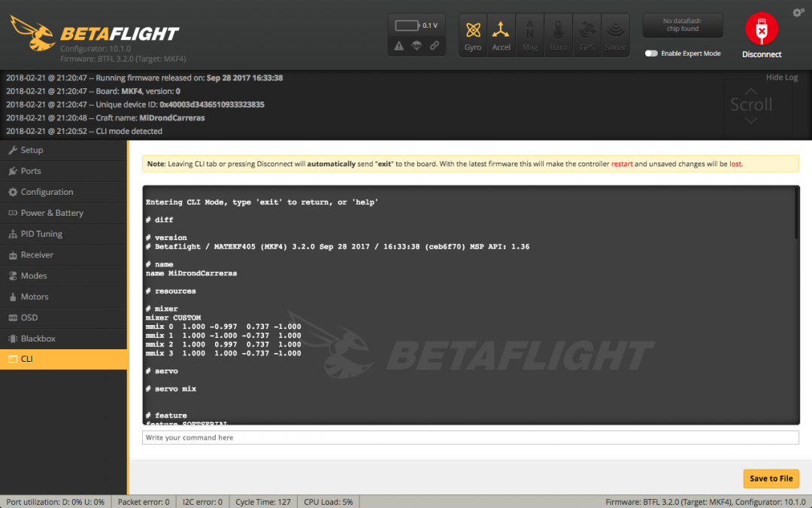Click the Baro sensor icon

coord(559,34)
